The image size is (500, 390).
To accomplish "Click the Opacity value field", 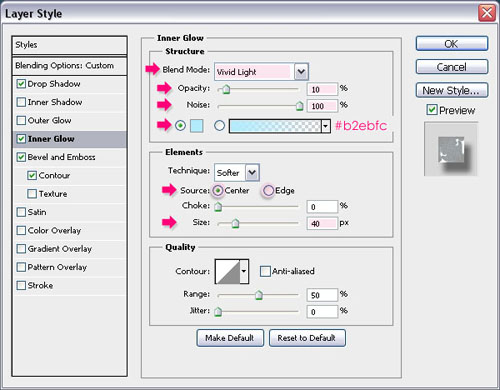I will [322, 89].
